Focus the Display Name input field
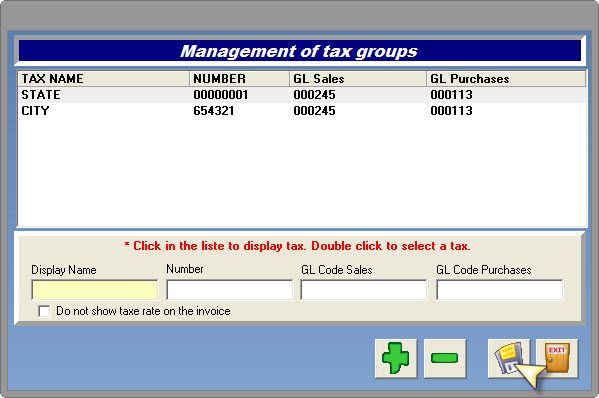This screenshot has height=398, width=599. point(94,290)
